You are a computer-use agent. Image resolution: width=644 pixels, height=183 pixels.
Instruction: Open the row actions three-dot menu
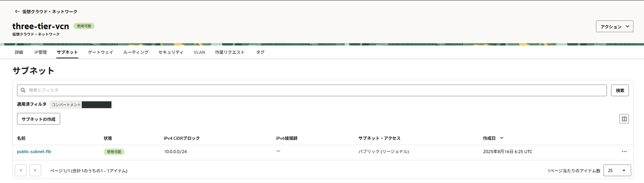click(624, 152)
